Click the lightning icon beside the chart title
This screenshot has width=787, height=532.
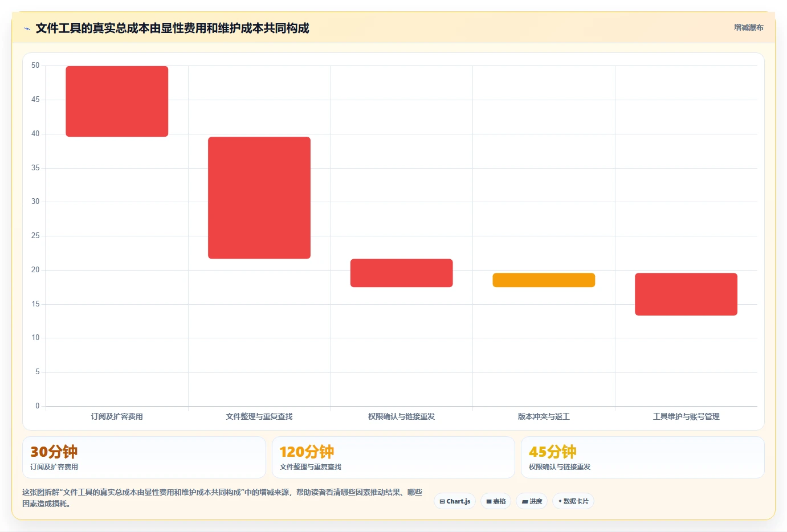click(x=27, y=28)
